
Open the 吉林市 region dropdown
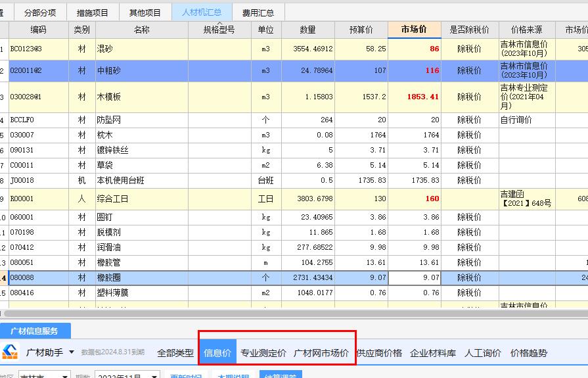pyautogui.click(x=44, y=375)
